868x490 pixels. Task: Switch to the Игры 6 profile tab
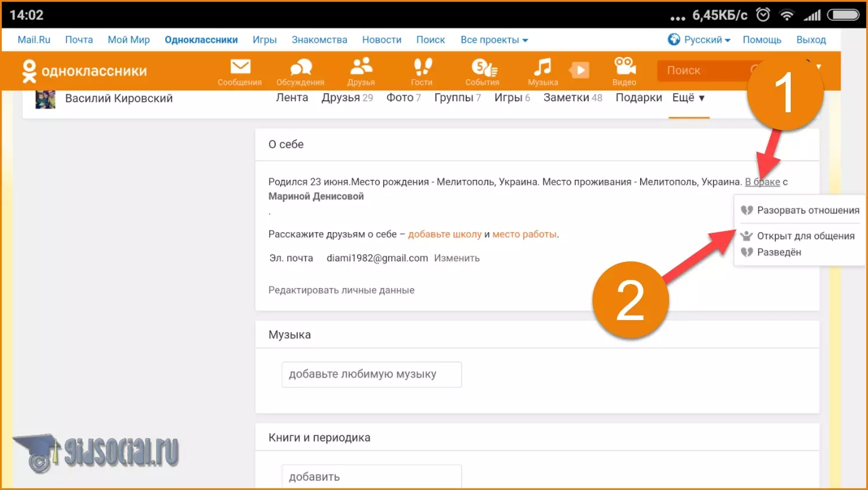coord(512,98)
